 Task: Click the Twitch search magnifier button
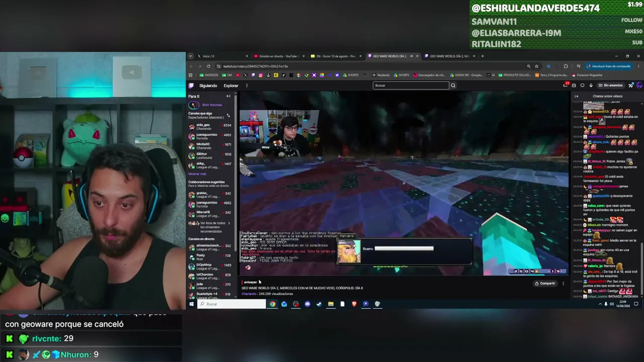pyautogui.click(x=453, y=85)
